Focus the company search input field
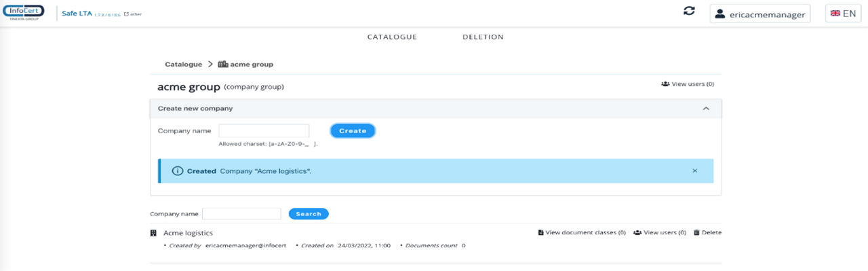868x271 pixels. coord(241,214)
